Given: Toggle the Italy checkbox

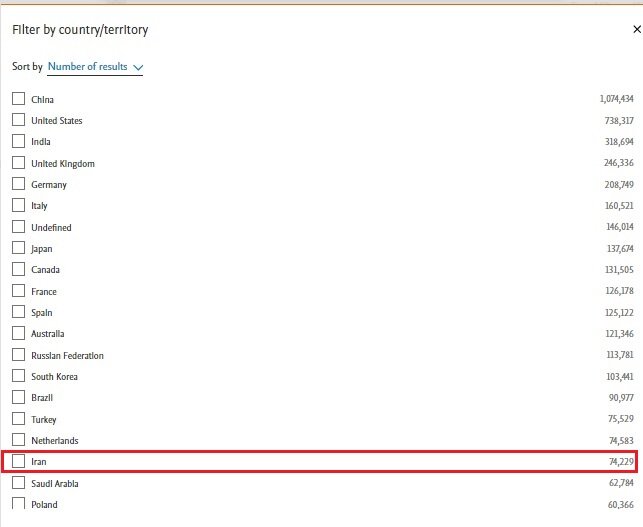Looking at the screenshot, I should point(18,206).
